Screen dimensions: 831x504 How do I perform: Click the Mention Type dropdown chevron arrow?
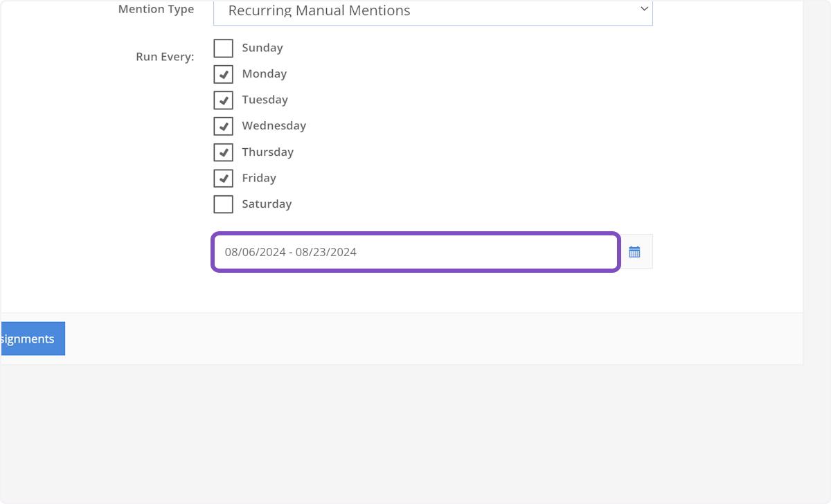(644, 10)
